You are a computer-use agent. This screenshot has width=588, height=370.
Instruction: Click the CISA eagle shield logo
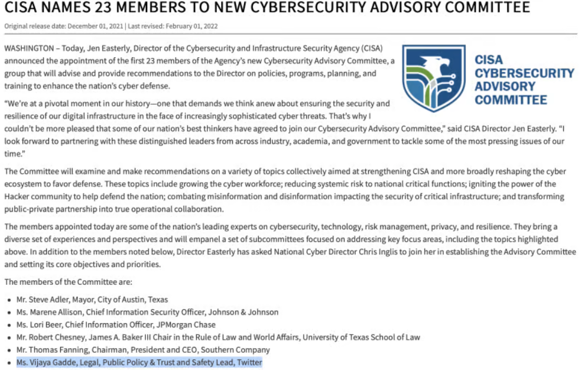(434, 78)
